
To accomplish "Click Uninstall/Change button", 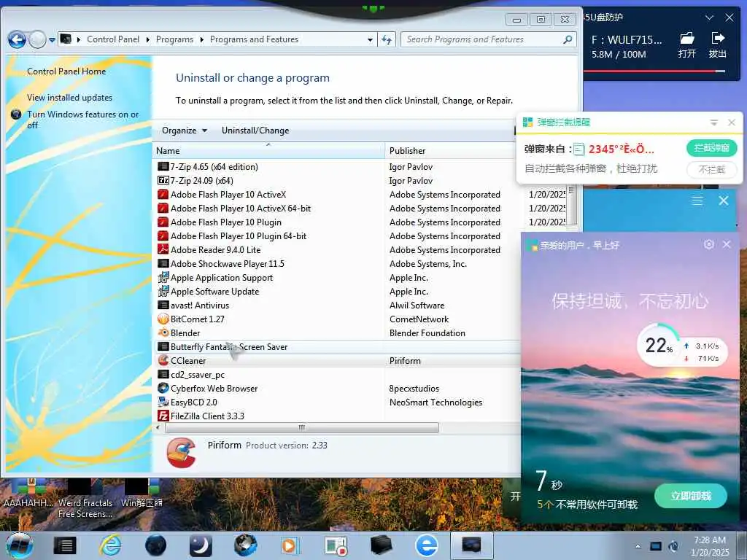I will tap(255, 131).
